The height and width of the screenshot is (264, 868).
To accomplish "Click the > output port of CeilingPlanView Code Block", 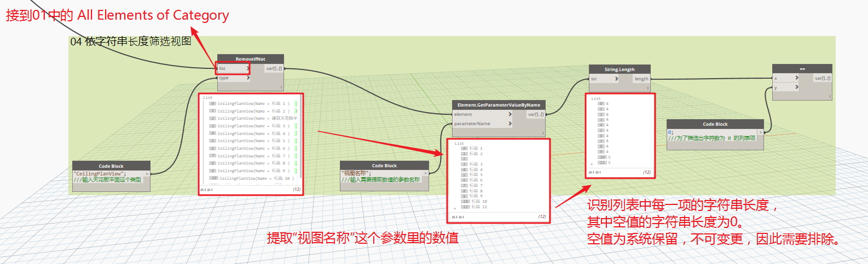I will coord(147,174).
